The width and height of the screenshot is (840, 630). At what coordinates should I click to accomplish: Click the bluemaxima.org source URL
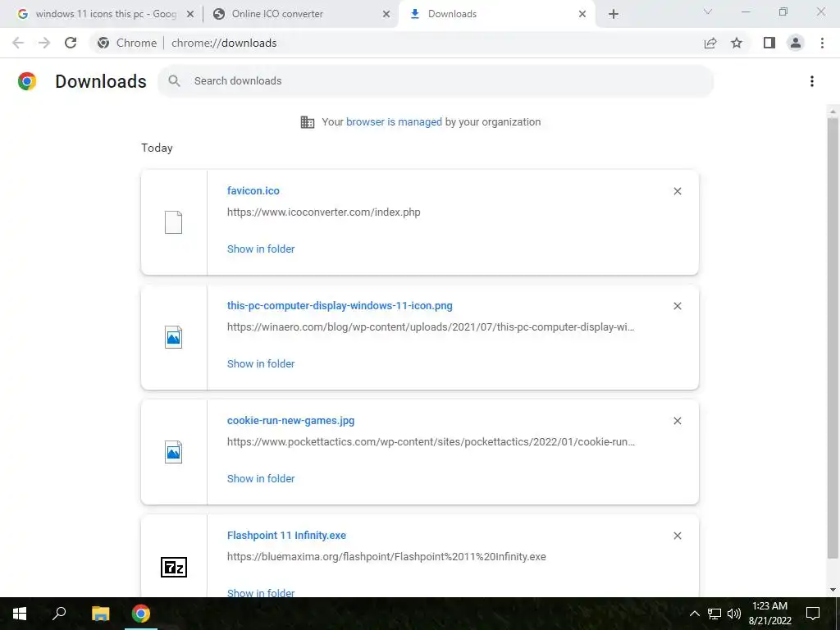(386, 557)
